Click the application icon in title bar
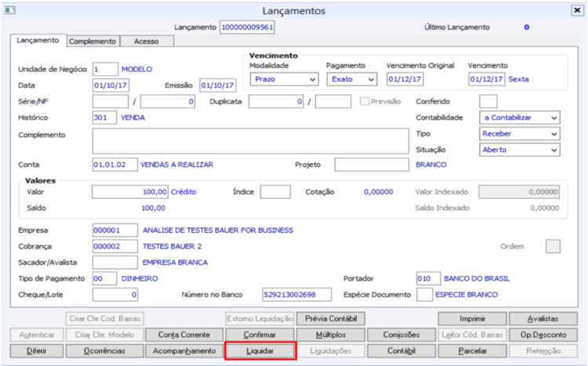Screen dimensions: 588x366 pos(9,10)
